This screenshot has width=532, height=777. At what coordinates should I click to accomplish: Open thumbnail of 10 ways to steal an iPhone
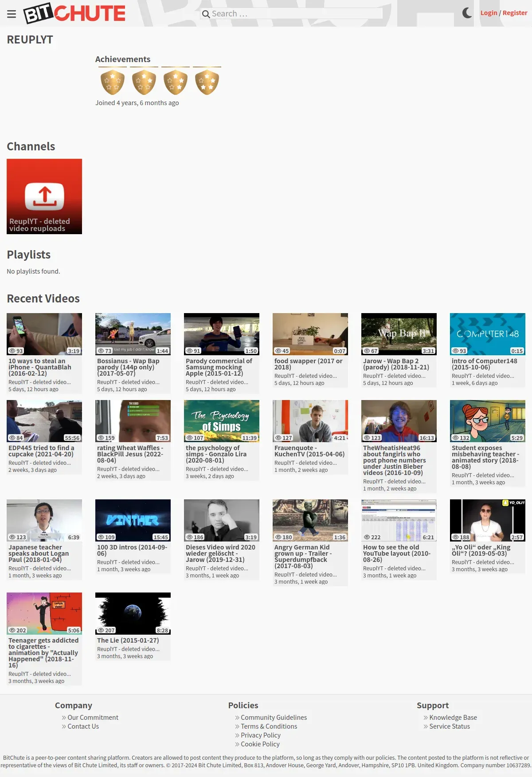44,334
